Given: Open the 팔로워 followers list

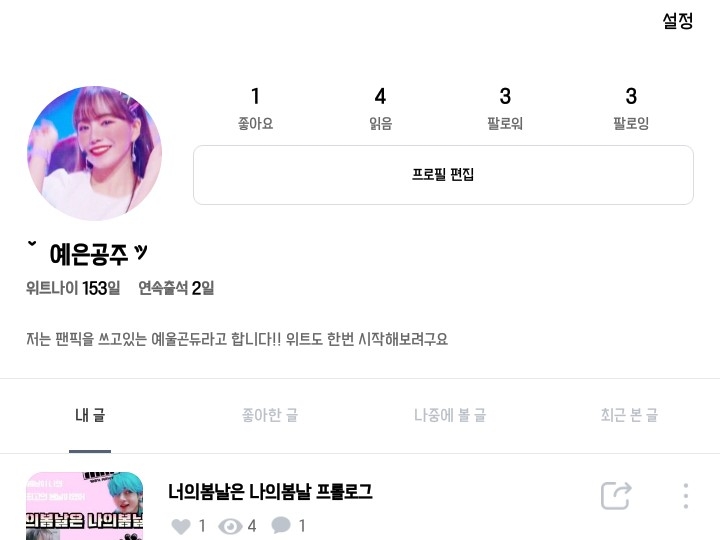Looking at the screenshot, I should (505, 109).
